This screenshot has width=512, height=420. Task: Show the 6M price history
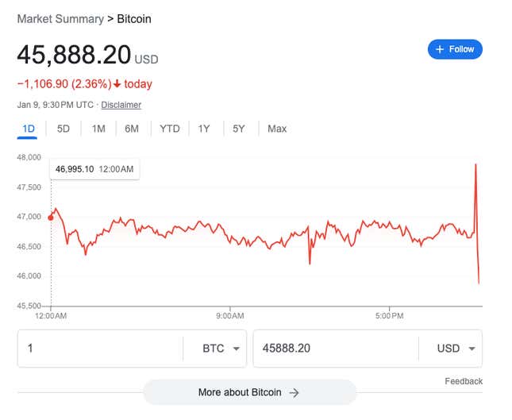point(132,129)
